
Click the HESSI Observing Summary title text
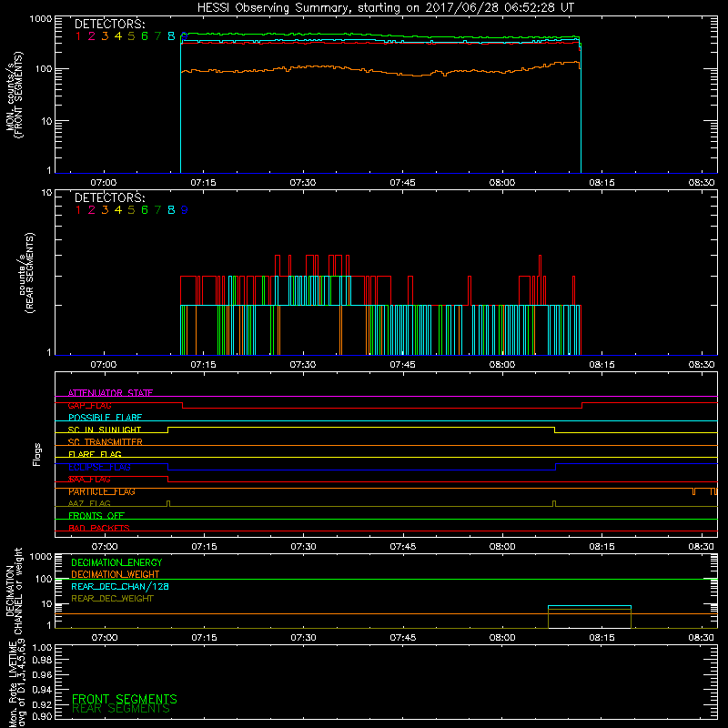click(x=385, y=7)
